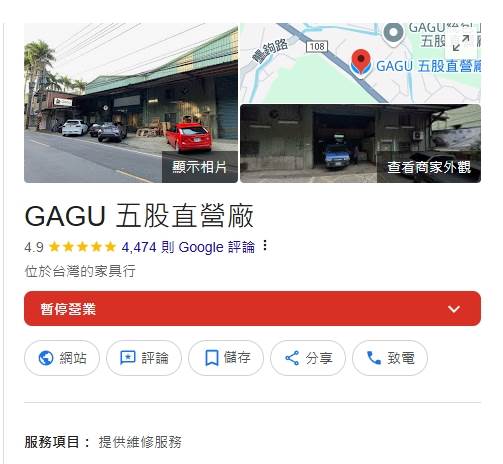
Task: Click the 致電 call button label
Action: point(401,358)
